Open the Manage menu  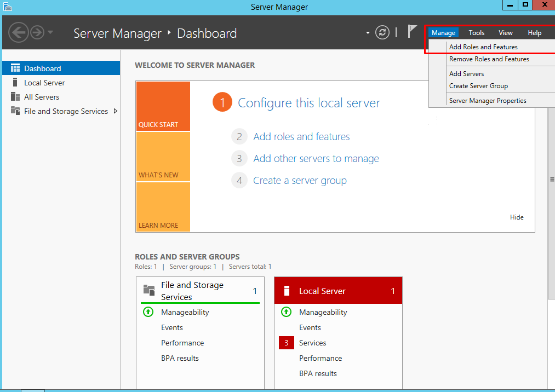coord(443,32)
